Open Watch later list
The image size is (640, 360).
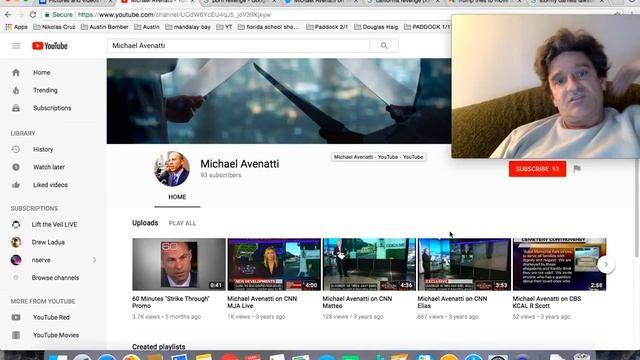pyautogui.click(x=49, y=167)
